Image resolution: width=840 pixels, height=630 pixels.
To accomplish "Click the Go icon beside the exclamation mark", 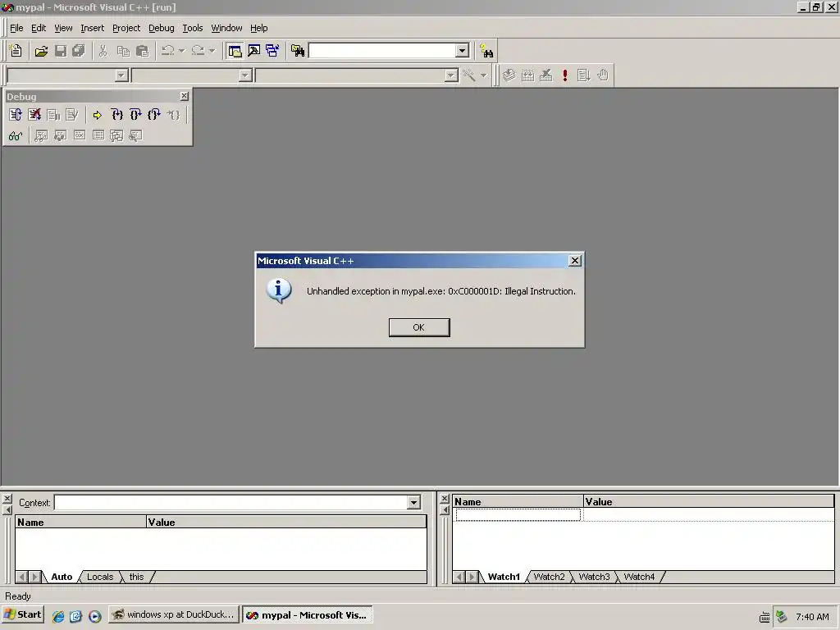I will (583, 75).
